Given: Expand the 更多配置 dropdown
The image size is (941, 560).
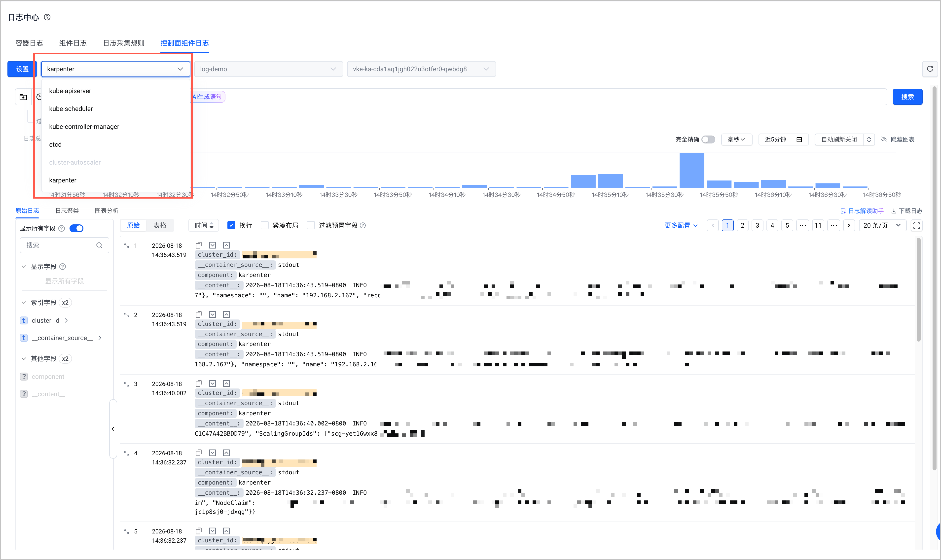Looking at the screenshot, I should coord(681,225).
